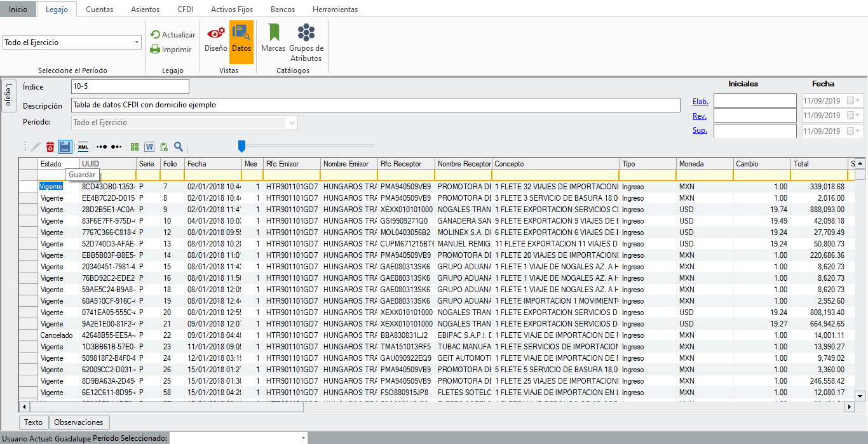
Task: Click the green grid icon in toolbar
Action: pos(135,147)
